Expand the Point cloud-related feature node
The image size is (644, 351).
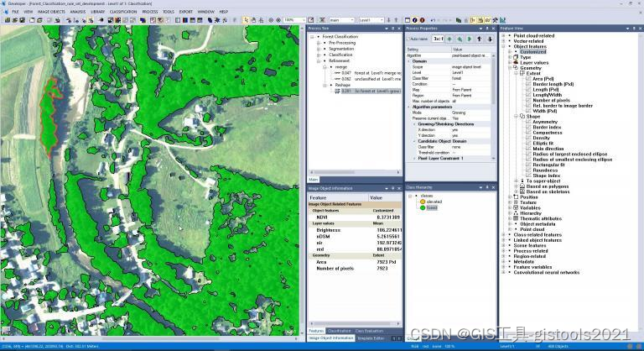pos(503,36)
